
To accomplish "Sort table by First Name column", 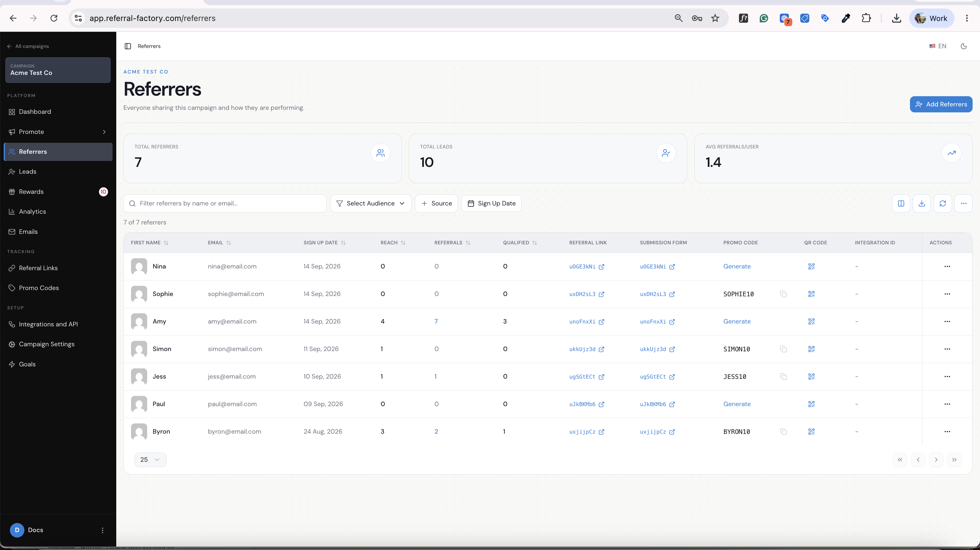I will [149, 243].
